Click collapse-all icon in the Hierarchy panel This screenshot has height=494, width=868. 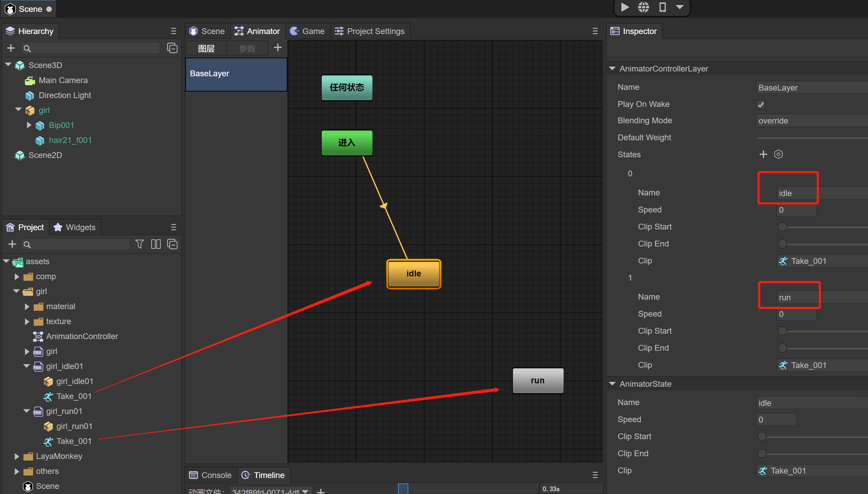[172, 48]
